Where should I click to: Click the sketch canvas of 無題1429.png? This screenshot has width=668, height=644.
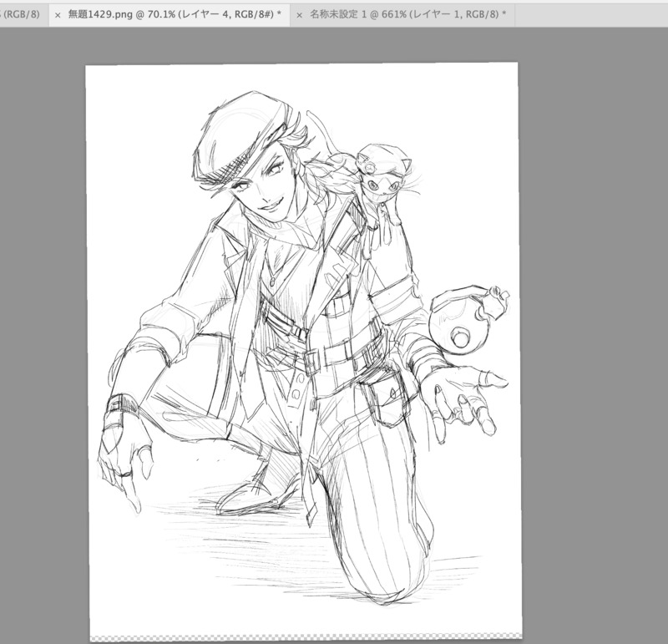click(304, 352)
